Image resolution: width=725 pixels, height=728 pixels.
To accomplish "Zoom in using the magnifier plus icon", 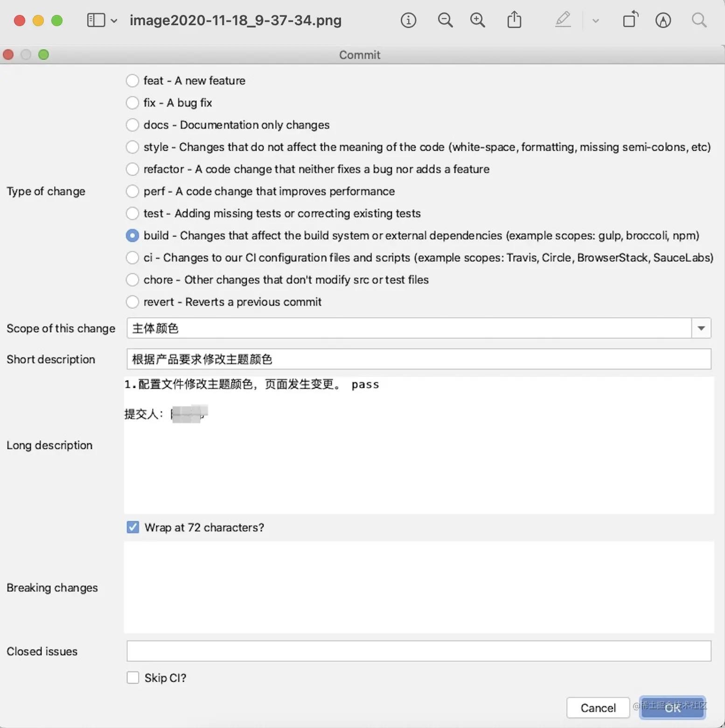I will pyautogui.click(x=477, y=20).
